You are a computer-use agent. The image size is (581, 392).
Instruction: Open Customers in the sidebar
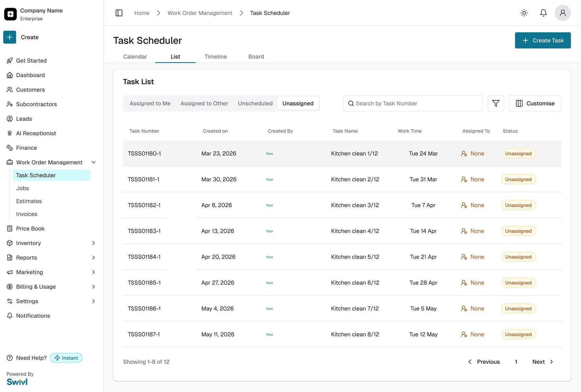(30, 90)
